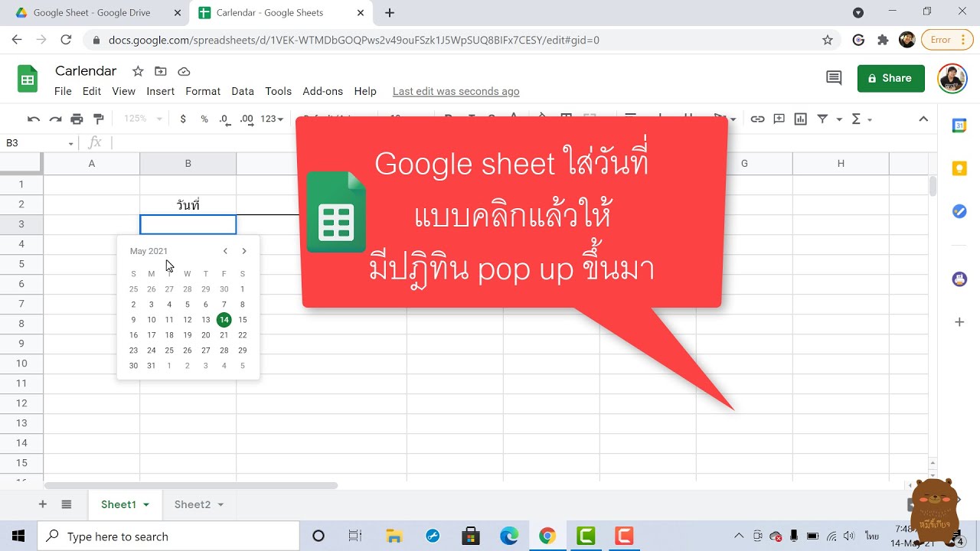Format as percent
The height and width of the screenshot is (551, 980).
(x=204, y=119)
